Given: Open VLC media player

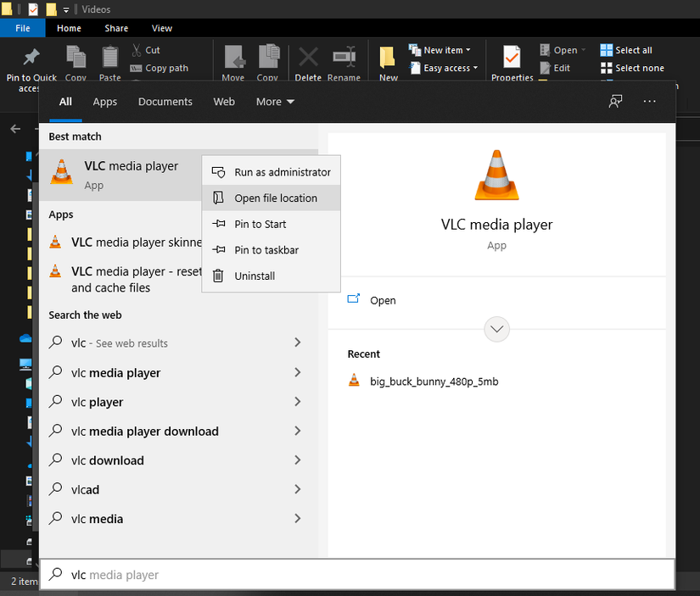Looking at the screenshot, I should (383, 299).
